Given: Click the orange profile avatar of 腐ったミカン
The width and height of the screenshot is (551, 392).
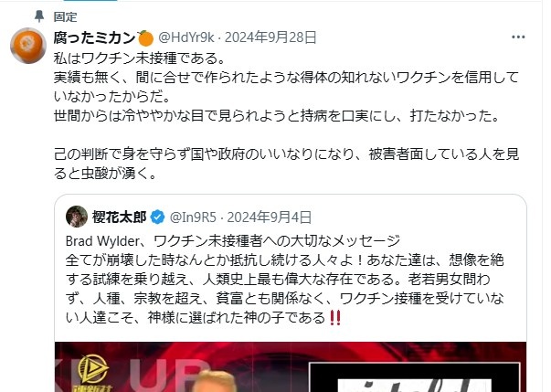Looking at the screenshot, I should (28, 46).
